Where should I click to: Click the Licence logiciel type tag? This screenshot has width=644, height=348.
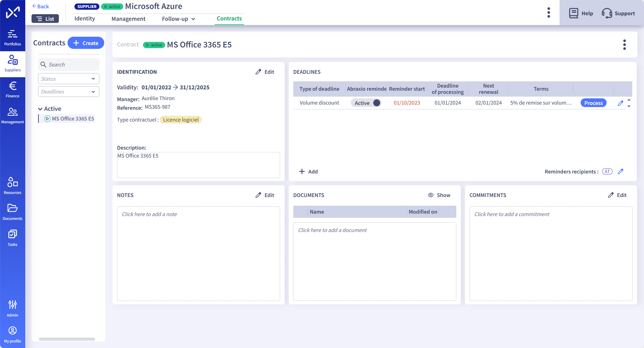[181, 120]
